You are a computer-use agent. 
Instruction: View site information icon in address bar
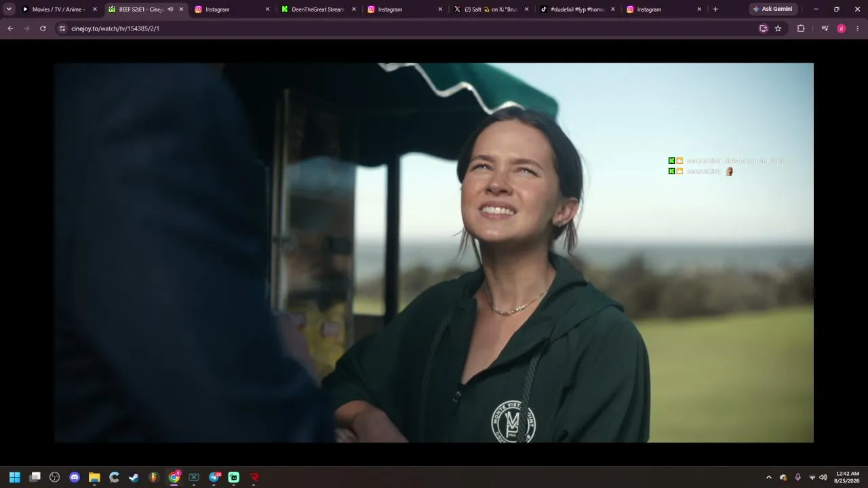pos(62,28)
